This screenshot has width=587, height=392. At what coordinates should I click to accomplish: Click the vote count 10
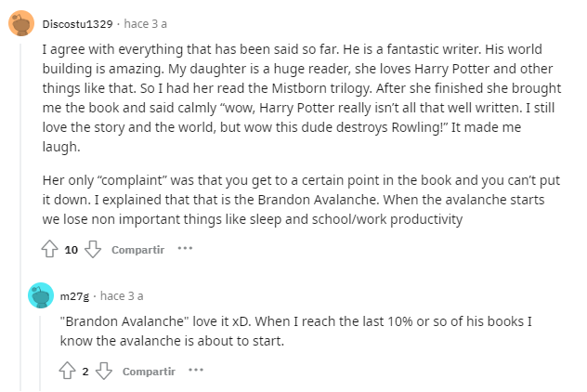pyautogui.click(x=72, y=250)
